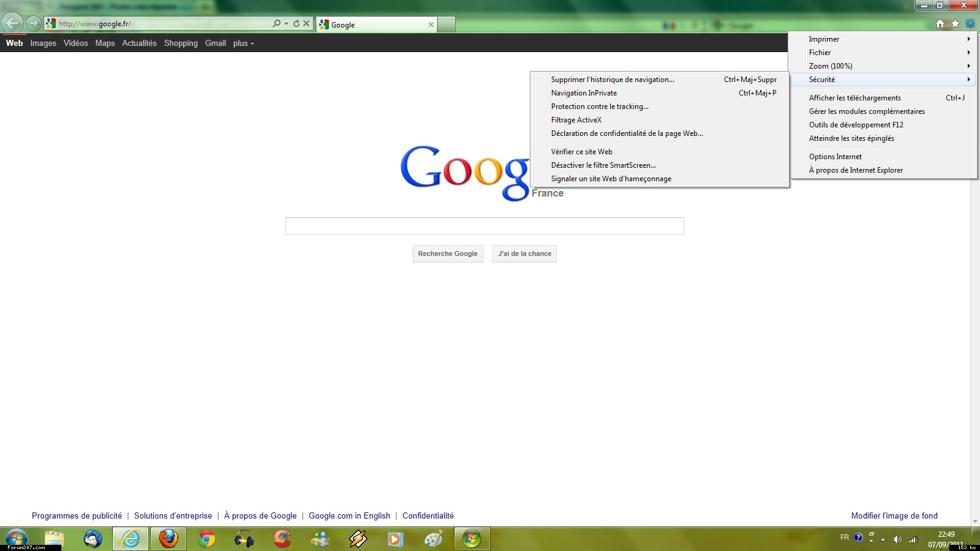The width and height of the screenshot is (980, 551).
Task: Open Maps in Google top bar
Action: (105, 43)
